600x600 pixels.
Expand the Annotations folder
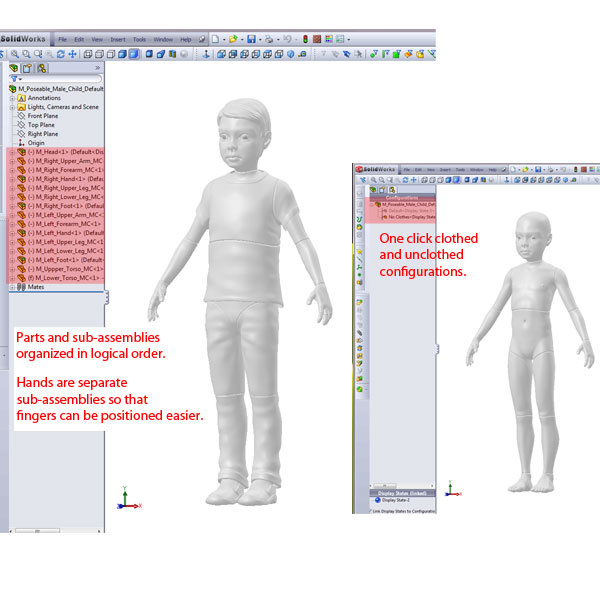pyautogui.click(x=12, y=98)
